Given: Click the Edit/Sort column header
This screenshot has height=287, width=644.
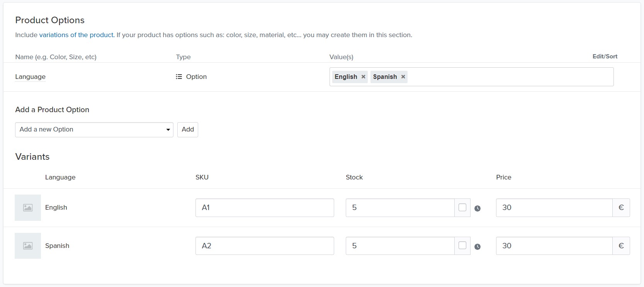Looking at the screenshot, I should pyautogui.click(x=605, y=56).
